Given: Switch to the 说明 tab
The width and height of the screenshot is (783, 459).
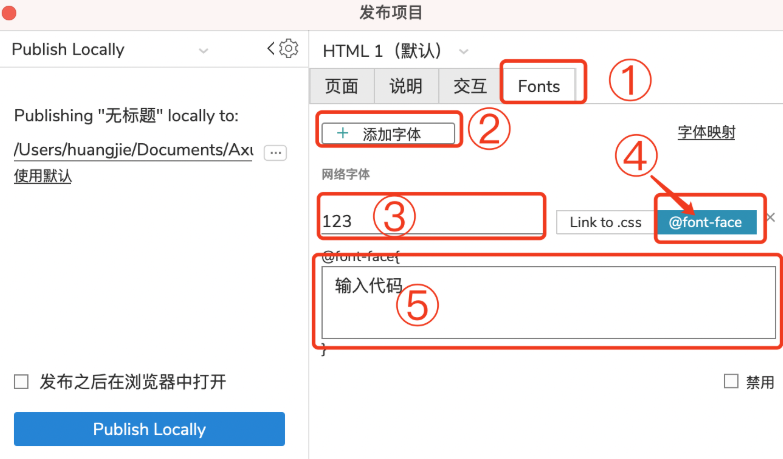Looking at the screenshot, I should click(406, 86).
